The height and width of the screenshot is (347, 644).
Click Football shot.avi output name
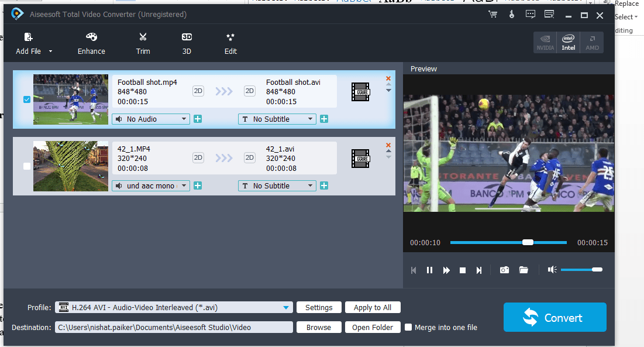pos(293,82)
